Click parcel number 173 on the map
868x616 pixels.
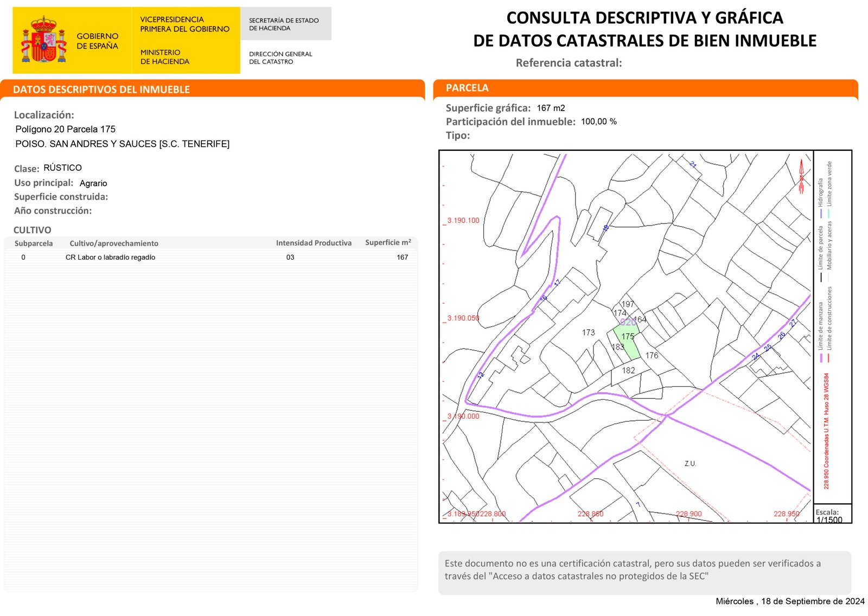click(x=588, y=332)
